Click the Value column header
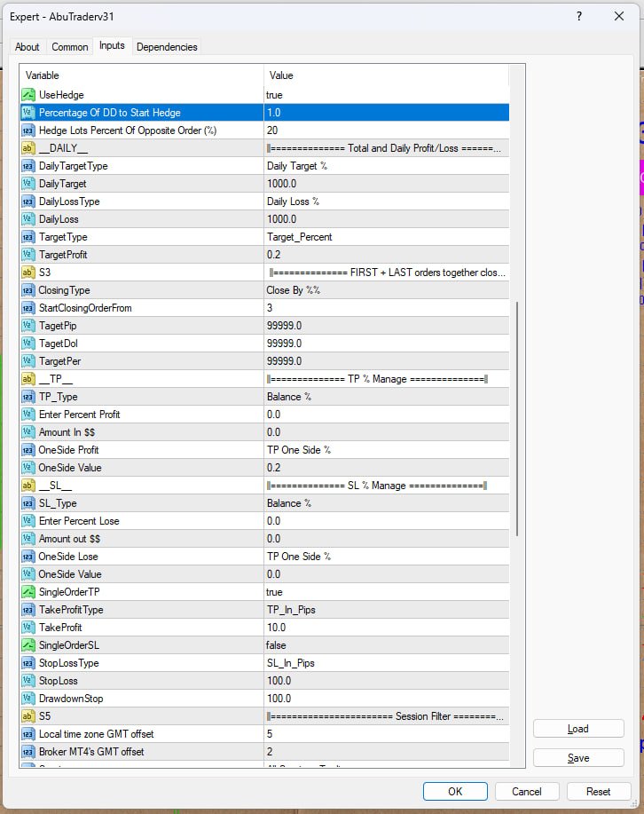 [x=387, y=75]
